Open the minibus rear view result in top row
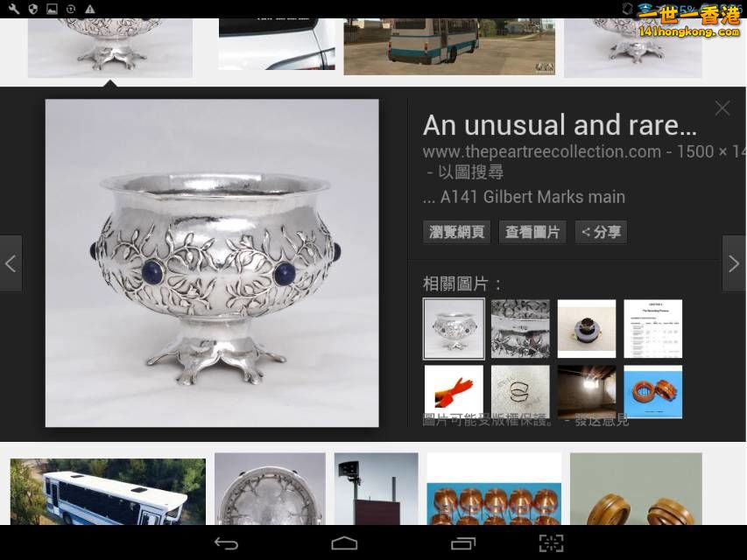 click(x=449, y=46)
